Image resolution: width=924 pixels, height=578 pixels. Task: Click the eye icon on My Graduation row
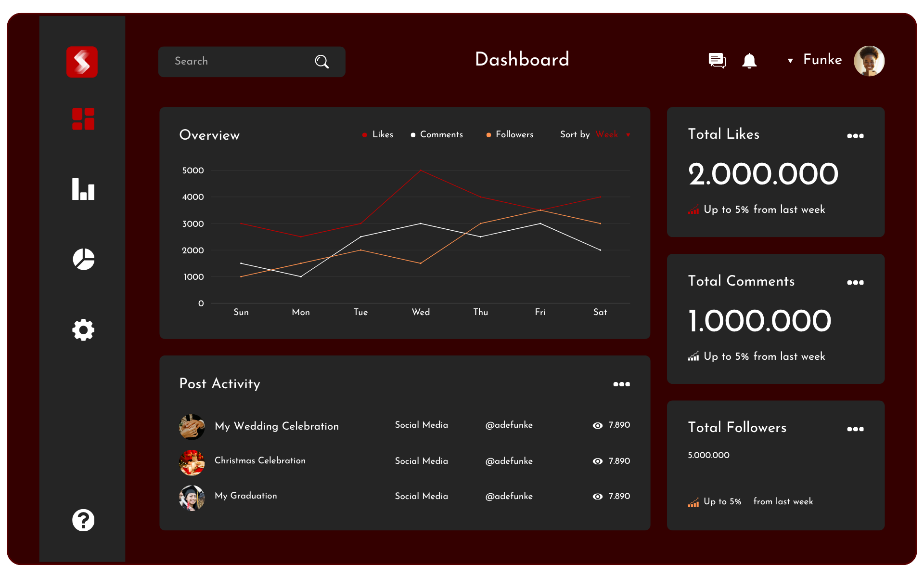pyautogui.click(x=597, y=496)
